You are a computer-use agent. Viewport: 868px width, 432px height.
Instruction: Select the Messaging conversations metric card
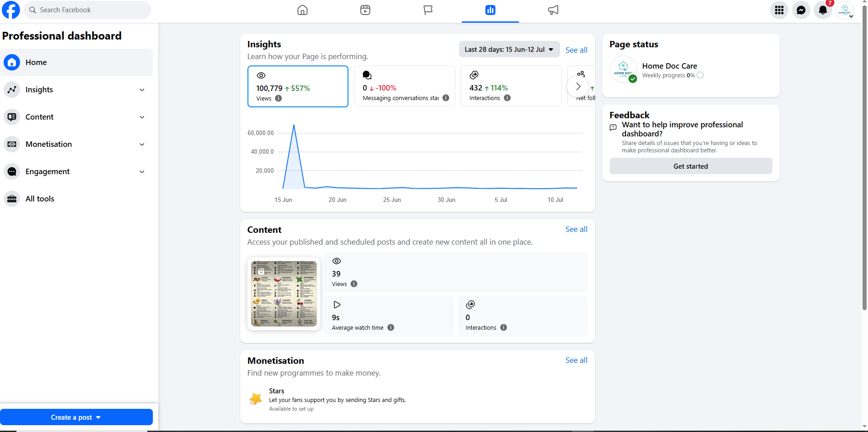[404, 86]
